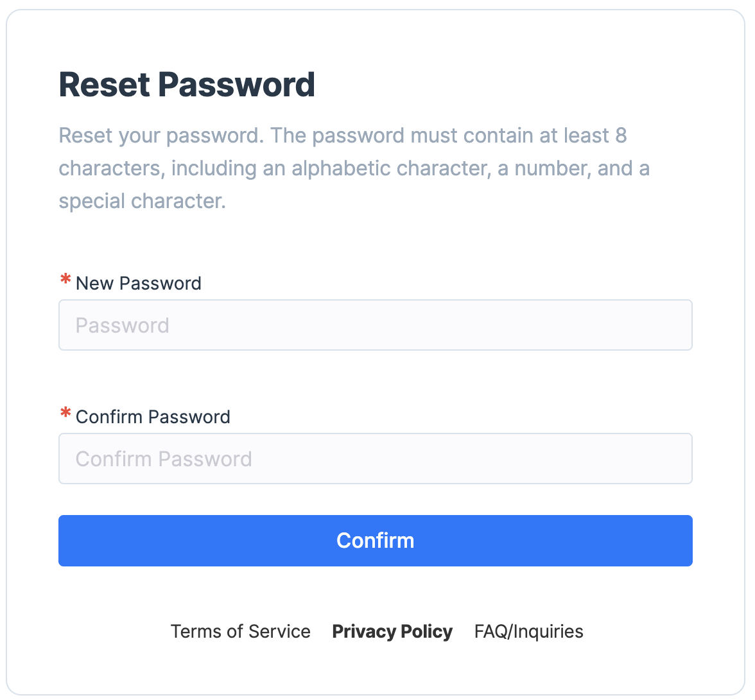Click the password requirements description paragraph
Viewport: 755px width, 700px height.
tap(354, 168)
